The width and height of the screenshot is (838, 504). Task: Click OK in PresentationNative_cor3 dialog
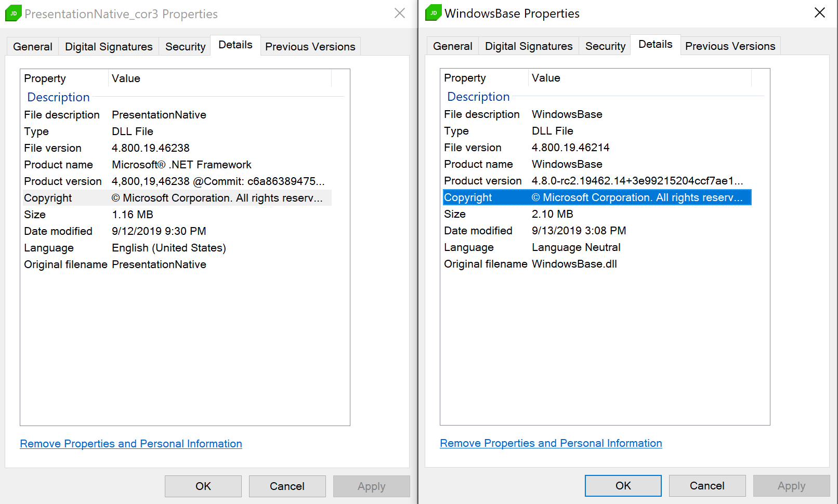[203, 486]
